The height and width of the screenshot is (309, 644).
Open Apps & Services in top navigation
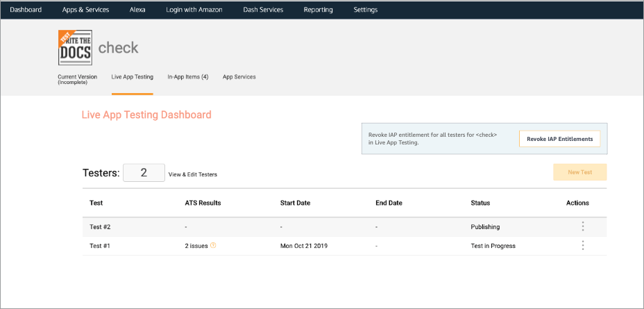click(85, 10)
